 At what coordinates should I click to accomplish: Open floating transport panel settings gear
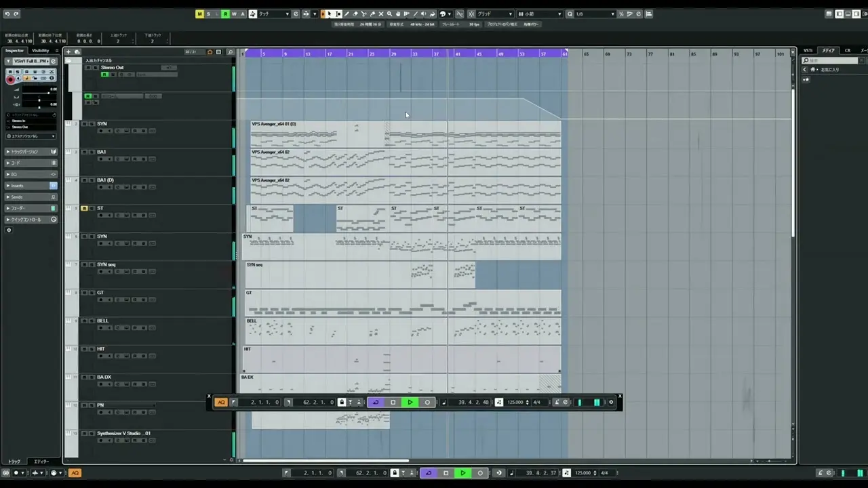point(611,403)
